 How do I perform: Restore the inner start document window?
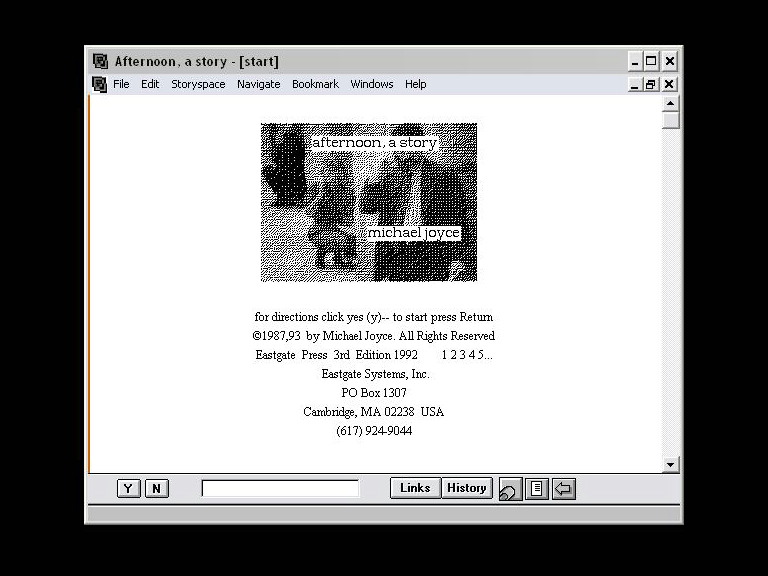650,84
